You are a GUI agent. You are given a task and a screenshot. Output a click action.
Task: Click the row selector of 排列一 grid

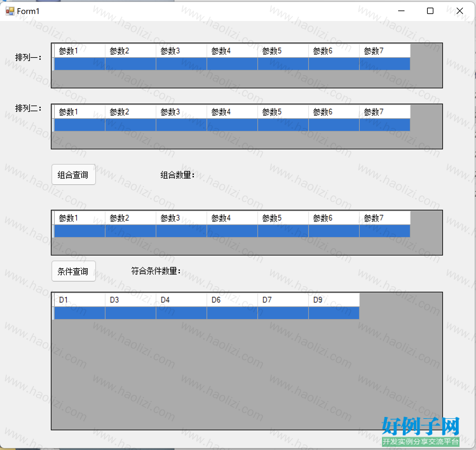[53, 64]
